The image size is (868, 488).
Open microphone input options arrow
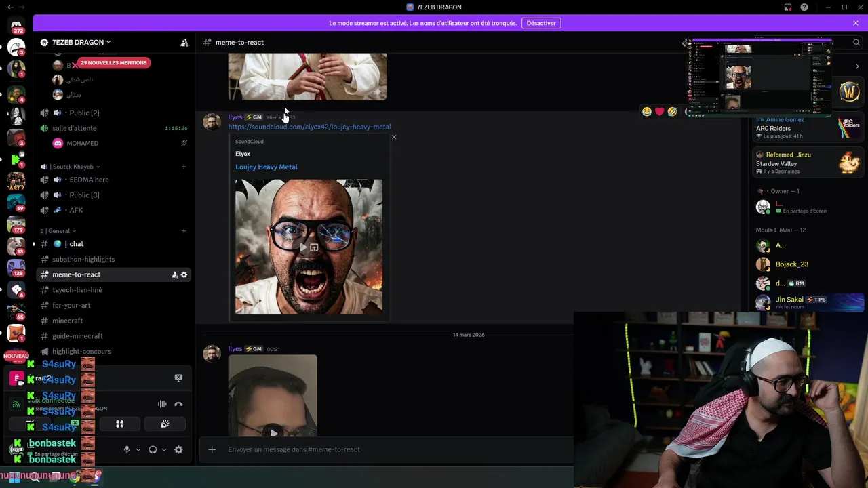(x=138, y=449)
